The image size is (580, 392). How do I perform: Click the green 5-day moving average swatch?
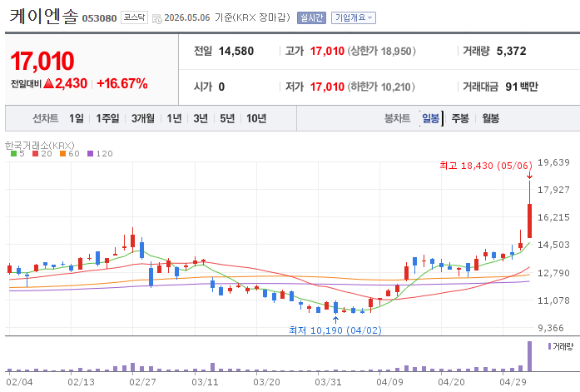13,153
